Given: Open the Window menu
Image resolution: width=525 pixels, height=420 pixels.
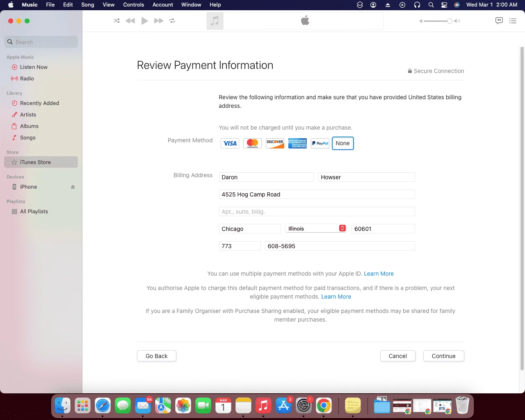Looking at the screenshot, I should click(191, 5).
